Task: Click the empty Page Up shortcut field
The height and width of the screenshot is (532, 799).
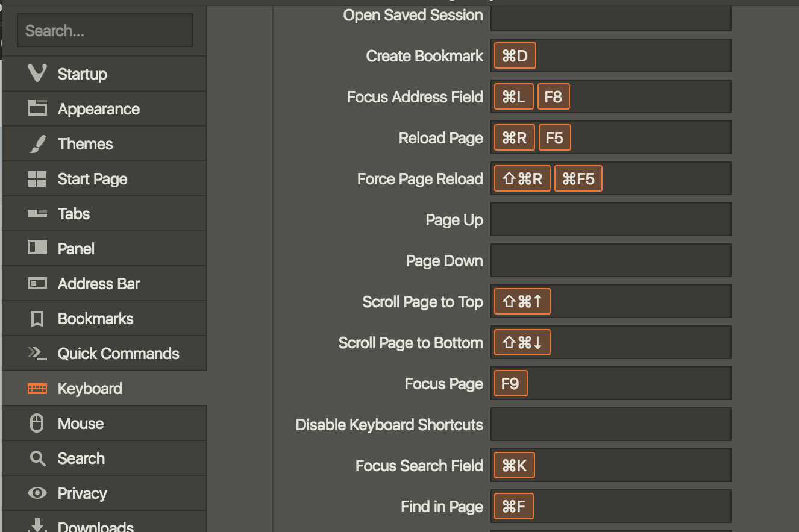Action: tap(610, 220)
